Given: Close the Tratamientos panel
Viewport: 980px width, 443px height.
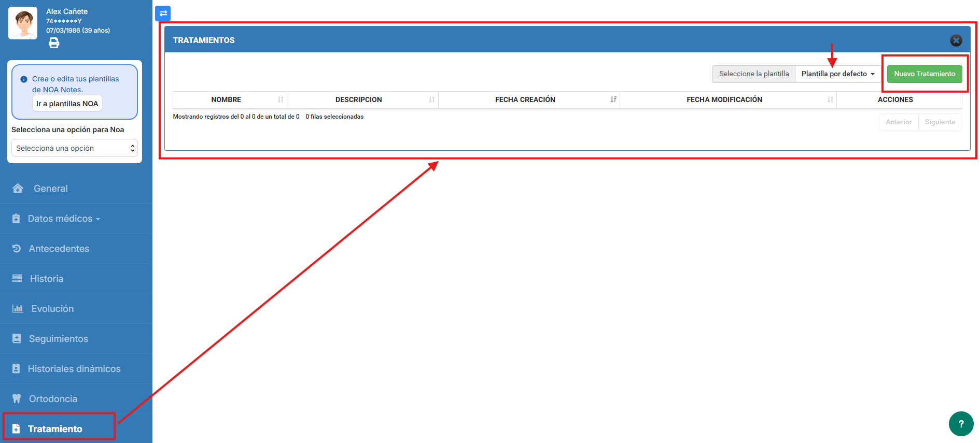Looking at the screenshot, I should click(956, 40).
